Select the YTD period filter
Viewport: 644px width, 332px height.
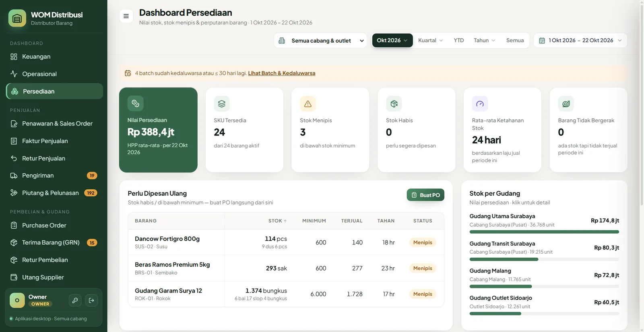[459, 40]
